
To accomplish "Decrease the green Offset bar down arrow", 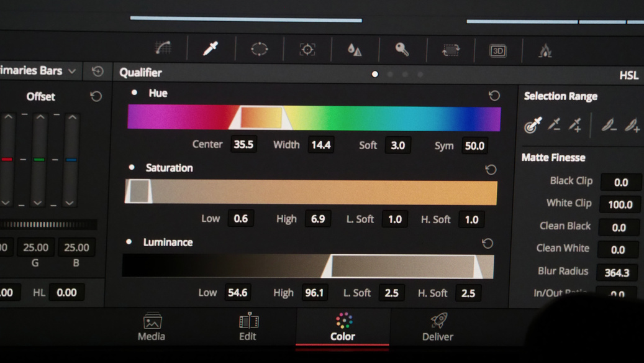I will pyautogui.click(x=38, y=203).
